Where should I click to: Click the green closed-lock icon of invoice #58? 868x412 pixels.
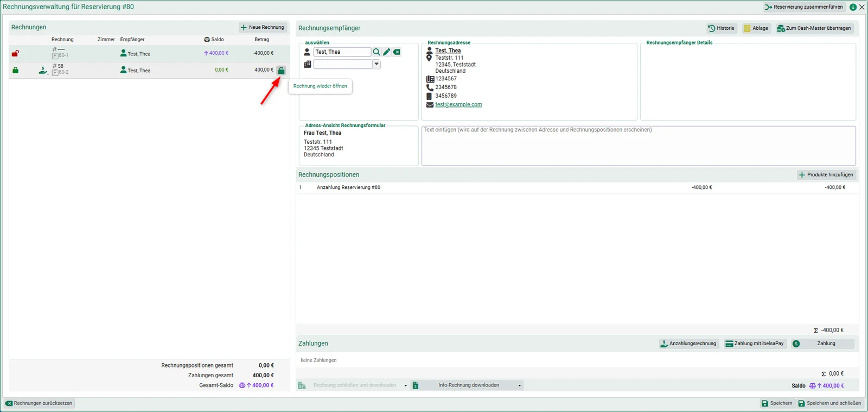(x=15, y=70)
